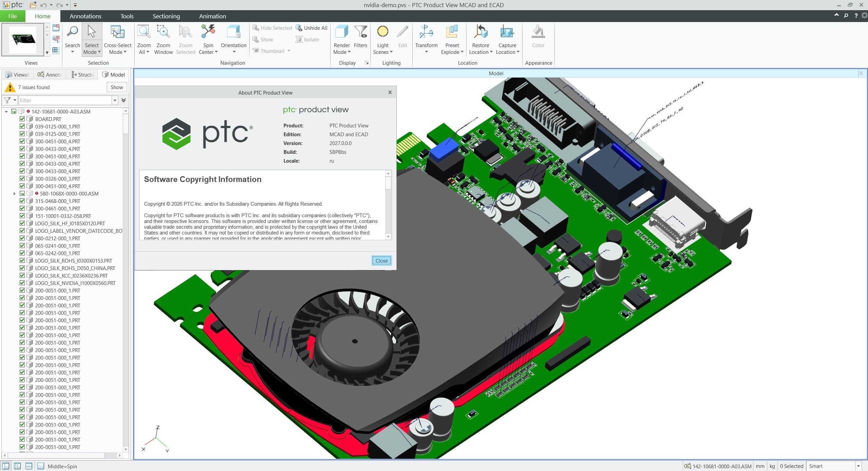Open the Preset Explode tool
Viewport: 868px width, 471px height.
coord(452,39)
